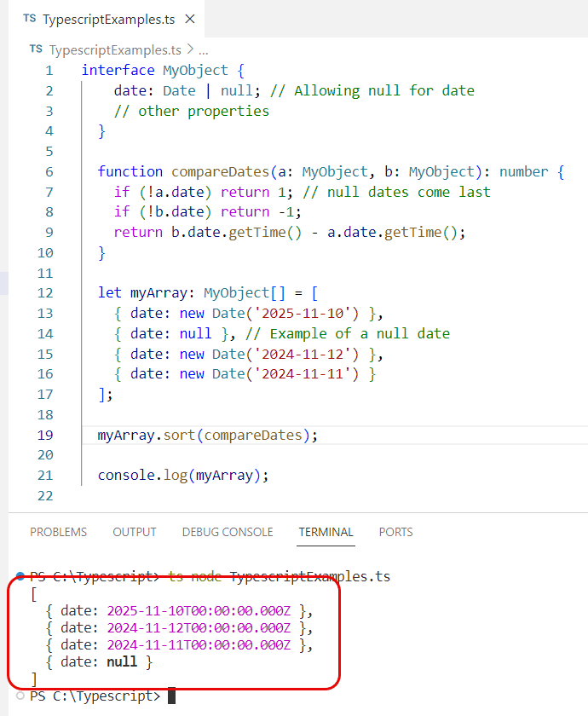Click line number 22 in the gutter
Screen dimensions: 588x716
click(45, 496)
